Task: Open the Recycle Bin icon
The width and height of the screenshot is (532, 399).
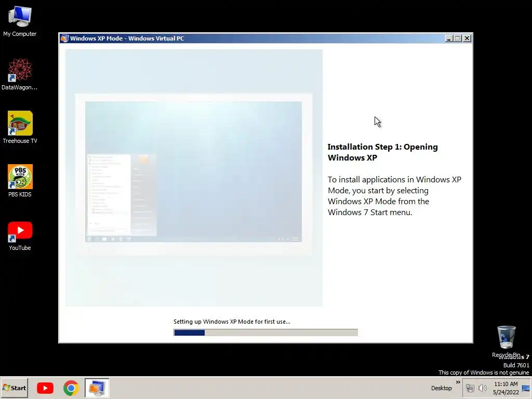Action: point(506,341)
